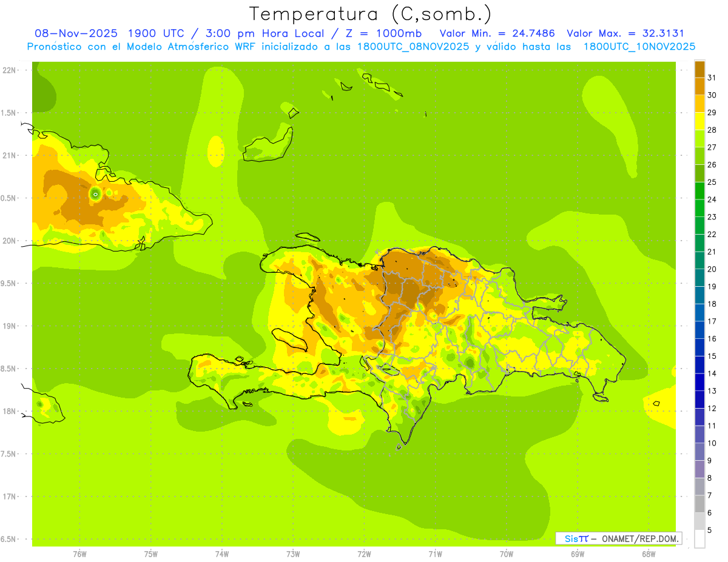Click the legend swatch between 30 and 31
Image resolution: width=728 pixels, height=562 pixels.
click(x=699, y=86)
